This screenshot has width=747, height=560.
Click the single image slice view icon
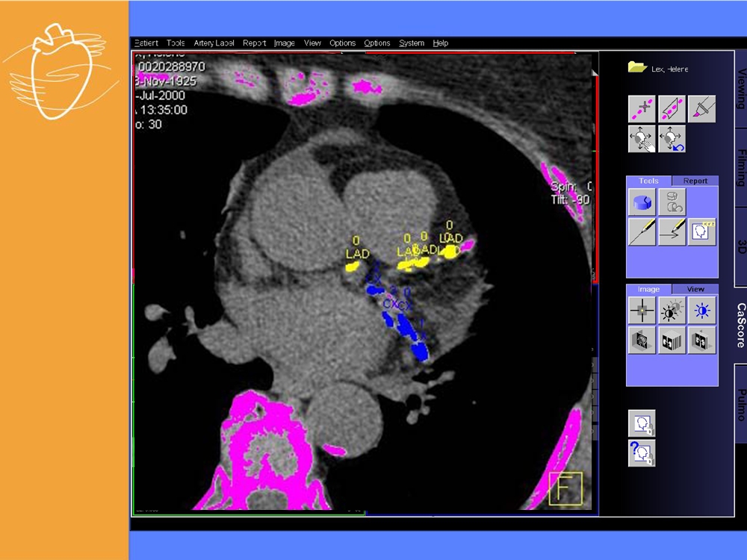coord(642,340)
